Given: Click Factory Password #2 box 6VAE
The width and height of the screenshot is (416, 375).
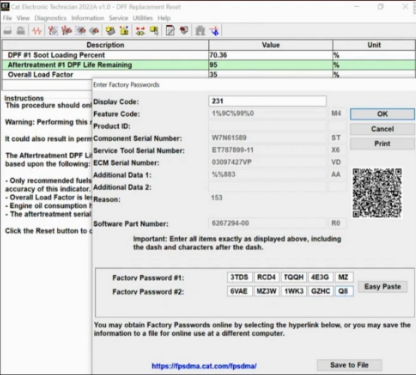Looking at the screenshot, I should (239, 291).
